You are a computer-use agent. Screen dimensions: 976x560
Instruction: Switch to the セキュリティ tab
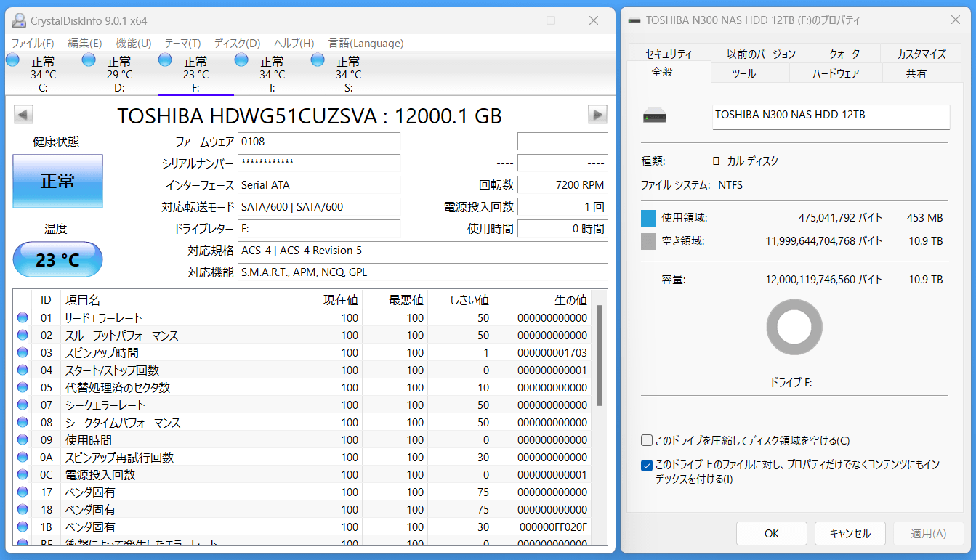[669, 54]
